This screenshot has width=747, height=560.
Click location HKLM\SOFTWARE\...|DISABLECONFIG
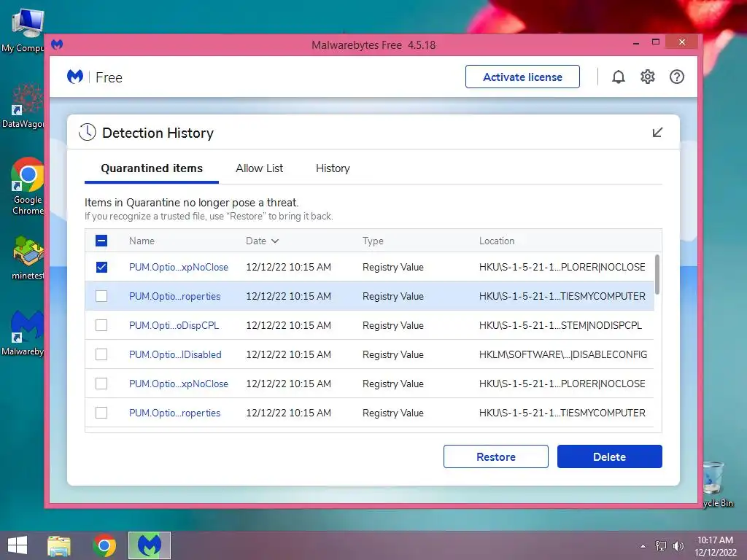click(563, 354)
